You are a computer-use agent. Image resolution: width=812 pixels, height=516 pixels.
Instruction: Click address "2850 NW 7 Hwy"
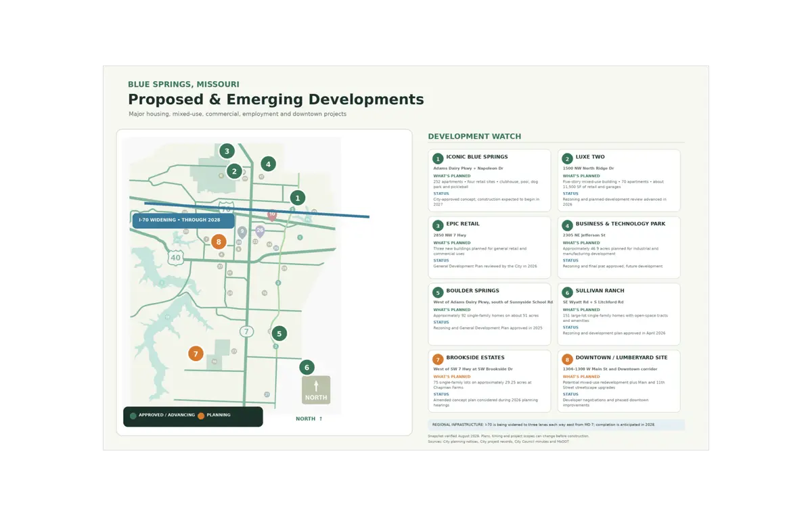[x=449, y=235]
